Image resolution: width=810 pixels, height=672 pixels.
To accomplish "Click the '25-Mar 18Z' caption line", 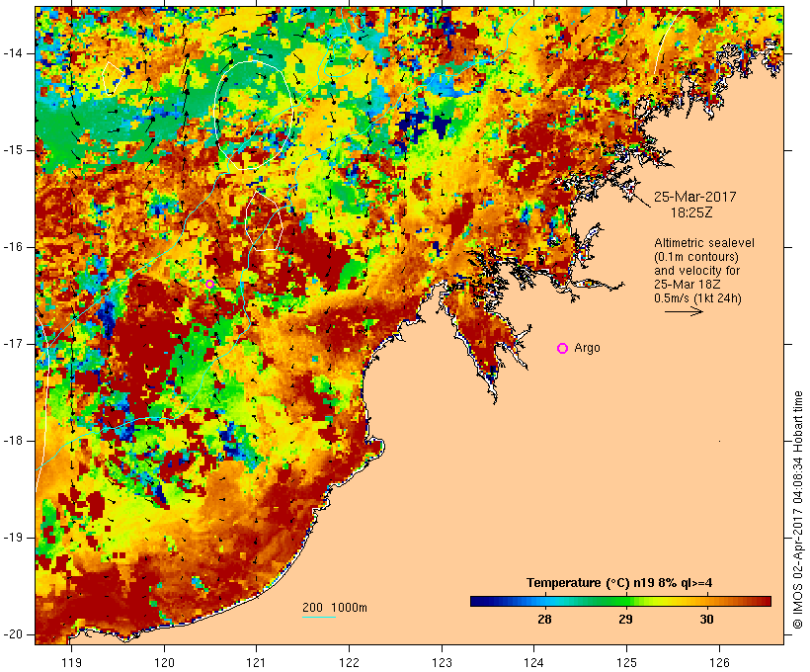I will (x=694, y=285).
